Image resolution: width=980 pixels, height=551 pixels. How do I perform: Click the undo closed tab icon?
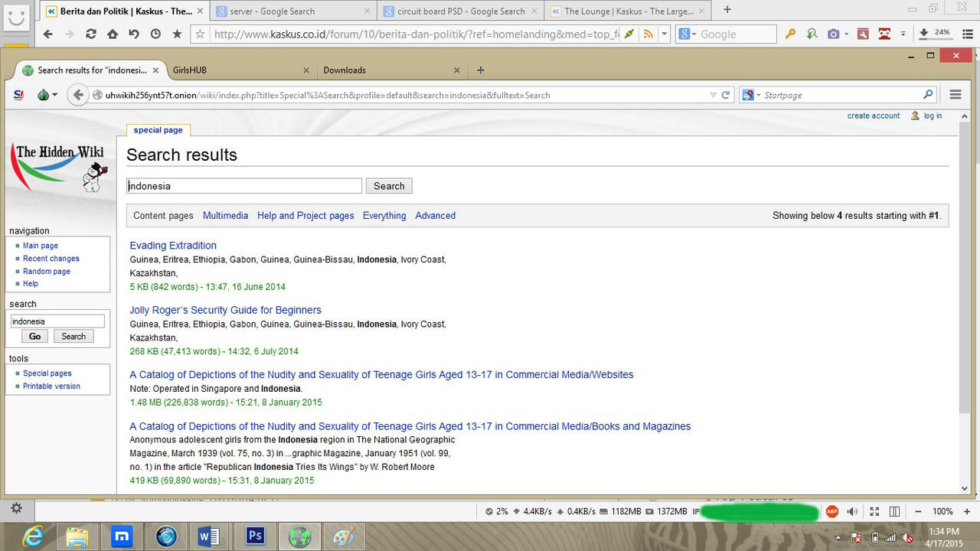click(x=134, y=34)
